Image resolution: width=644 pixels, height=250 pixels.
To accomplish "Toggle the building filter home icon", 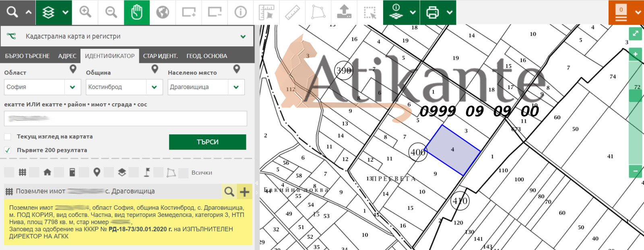I will click(x=47, y=173).
